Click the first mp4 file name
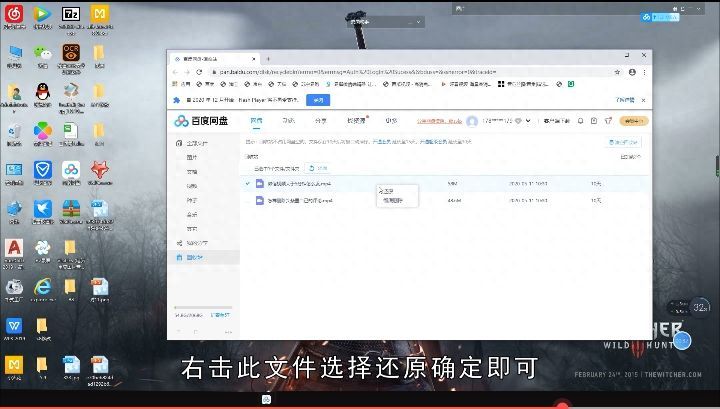 click(x=299, y=184)
